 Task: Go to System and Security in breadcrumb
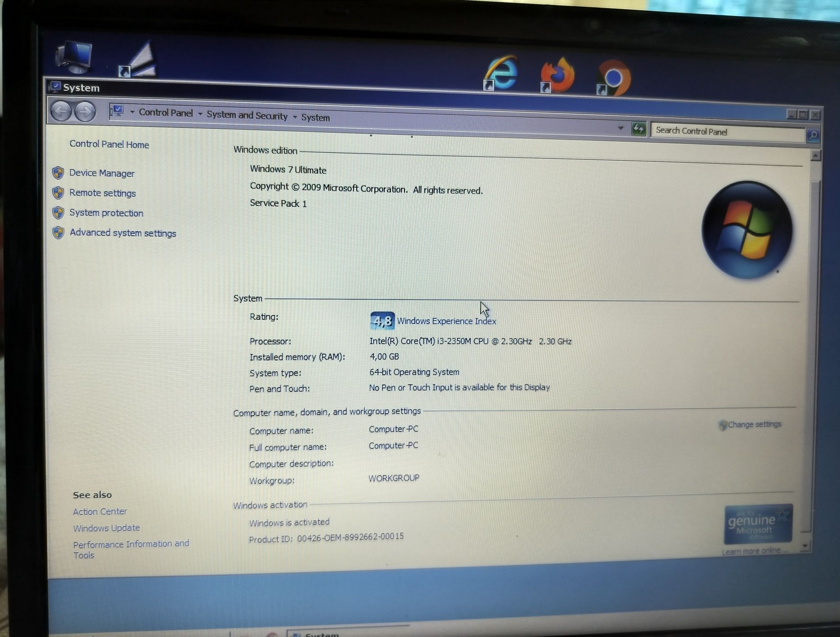247,115
